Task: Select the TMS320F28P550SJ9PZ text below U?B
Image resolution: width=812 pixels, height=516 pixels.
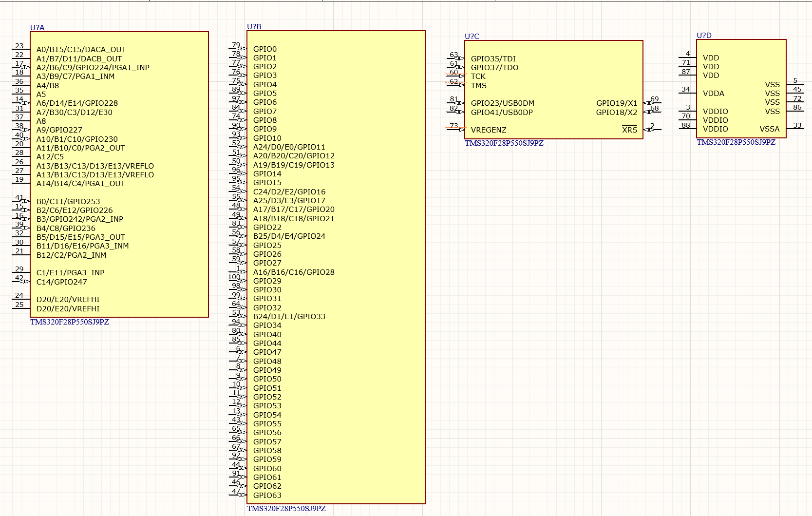Action: [286, 509]
